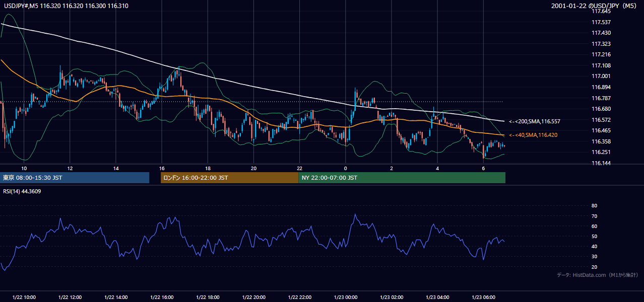Click hour tick 18 under price chart
Image resolution: width=644 pixels, height=302 pixels.
pyautogui.click(x=208, y=168)
